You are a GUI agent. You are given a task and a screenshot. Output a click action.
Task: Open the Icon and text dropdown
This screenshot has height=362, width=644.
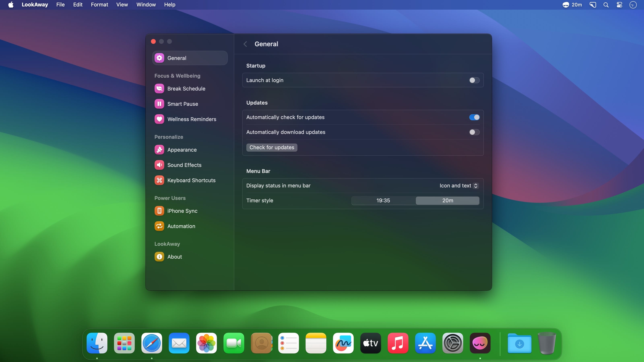click(458, 186)
